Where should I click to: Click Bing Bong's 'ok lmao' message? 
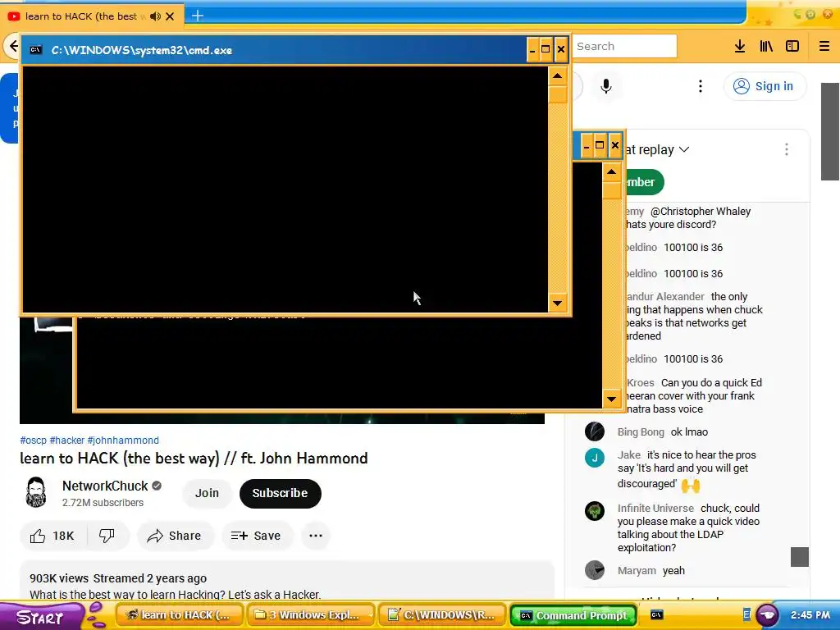coord(689,431)
